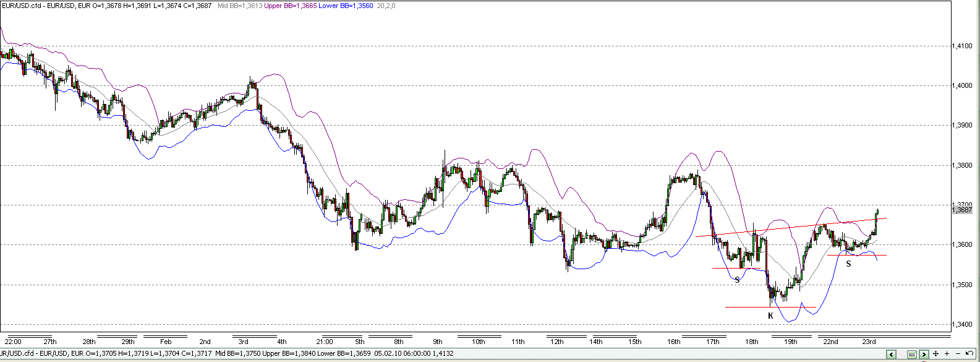
Task: Click the horizontal chart scrollbar thumb
Action: coord(912,354)
